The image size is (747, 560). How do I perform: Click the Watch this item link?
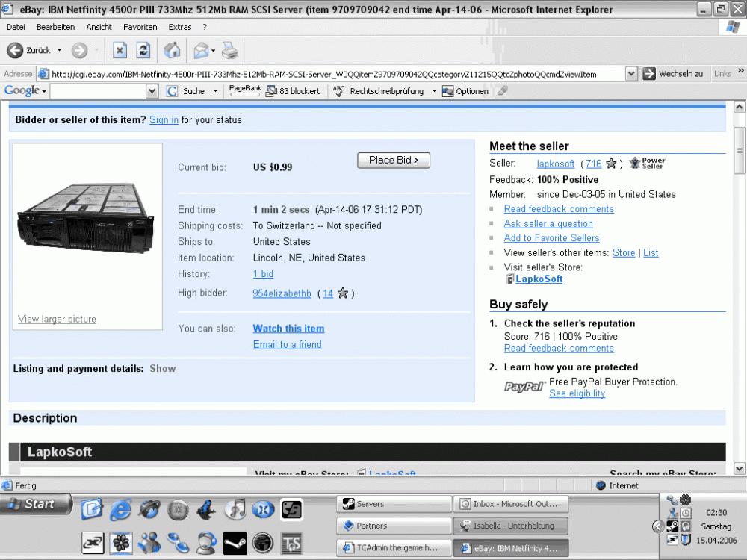pos(288,329)
